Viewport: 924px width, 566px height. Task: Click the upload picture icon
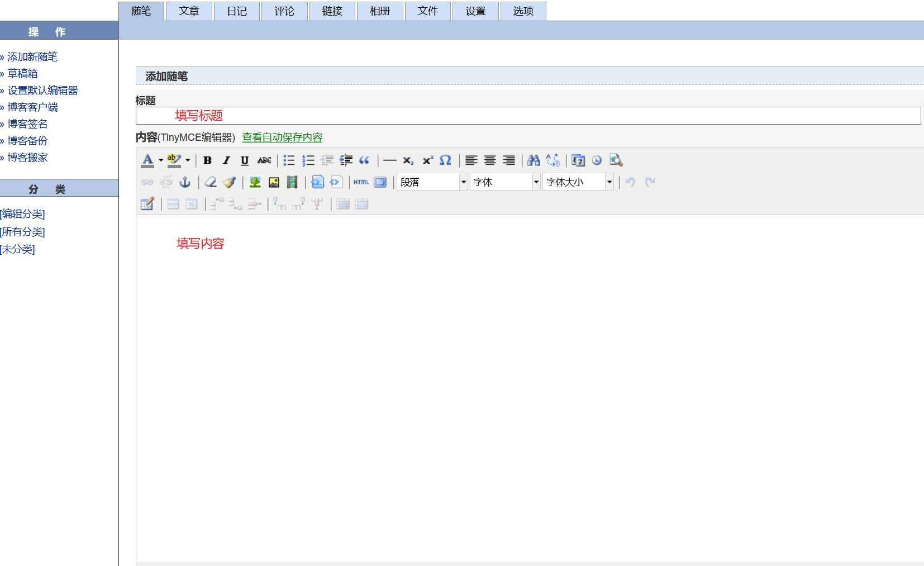click(274, 182)
